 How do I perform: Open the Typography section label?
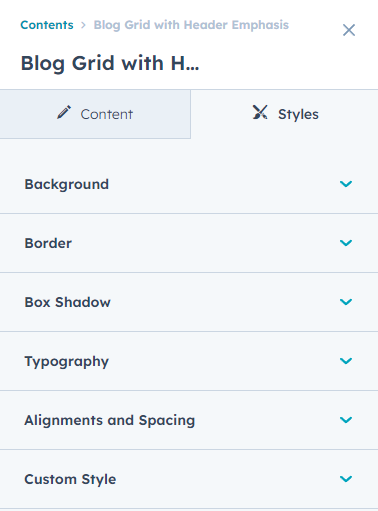coord(67,362)
